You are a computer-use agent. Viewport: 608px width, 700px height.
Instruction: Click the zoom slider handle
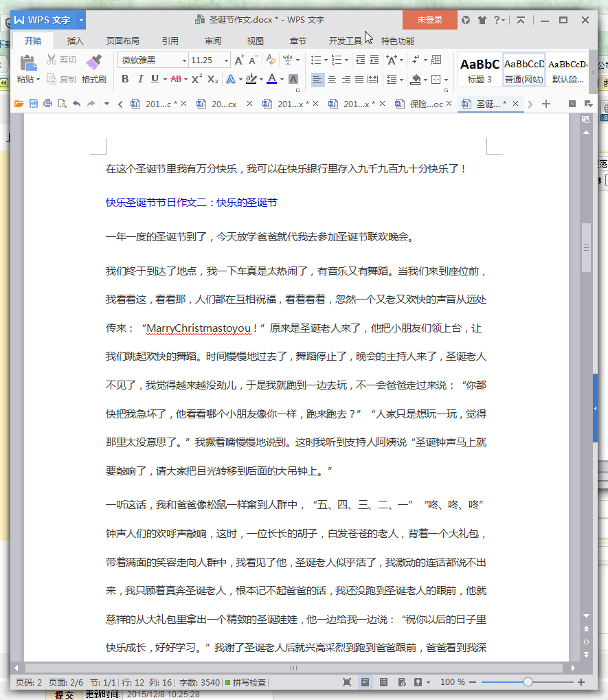(x=528, y=682)
